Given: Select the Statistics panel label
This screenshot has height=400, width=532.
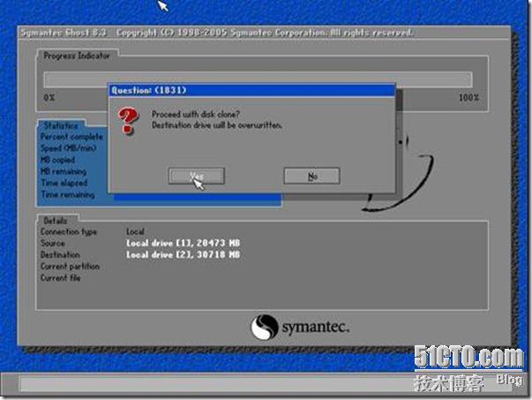Looking at the screenshot, I should pyautogui.click(x=61, y=125).
